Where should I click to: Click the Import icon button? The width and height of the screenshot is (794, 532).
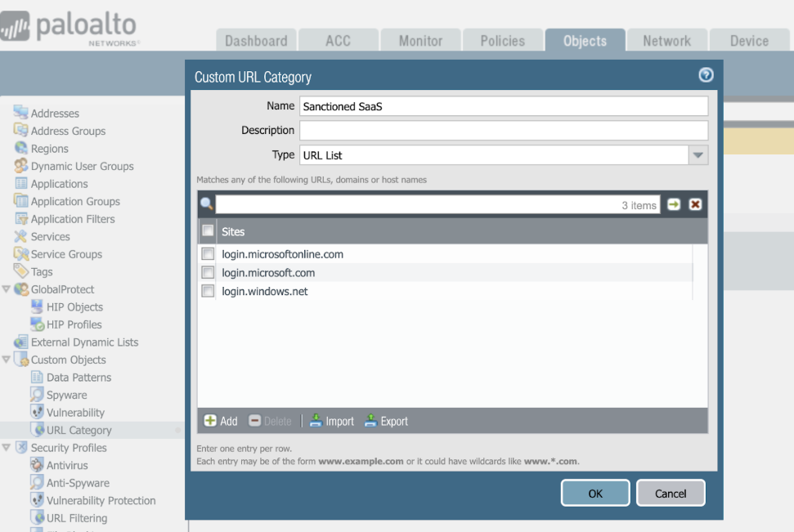(x=332, y=421)
